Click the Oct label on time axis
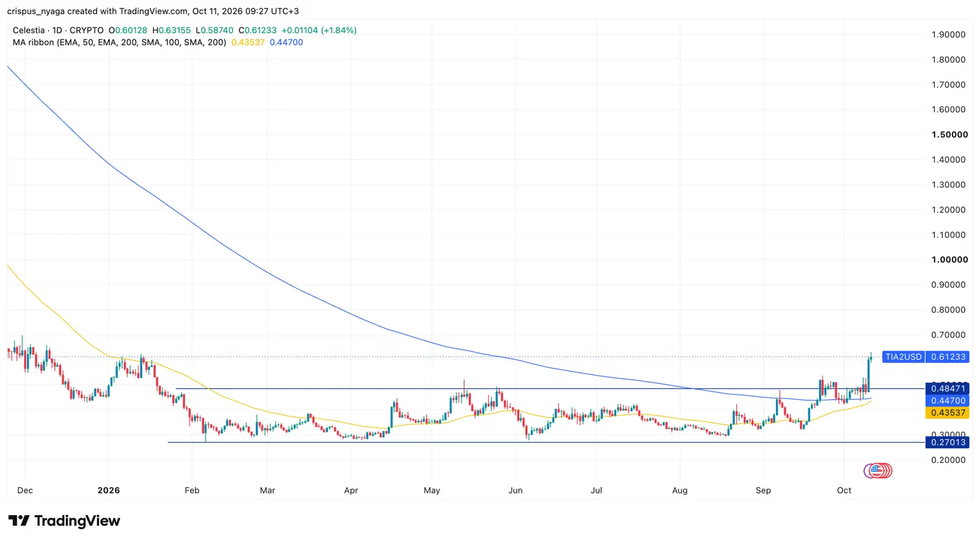The image size is (980, 542). 844,490
